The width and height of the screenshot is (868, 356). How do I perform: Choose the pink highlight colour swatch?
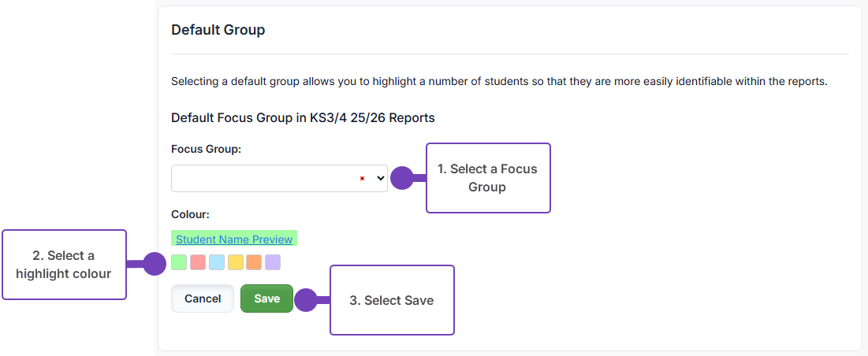198,262
